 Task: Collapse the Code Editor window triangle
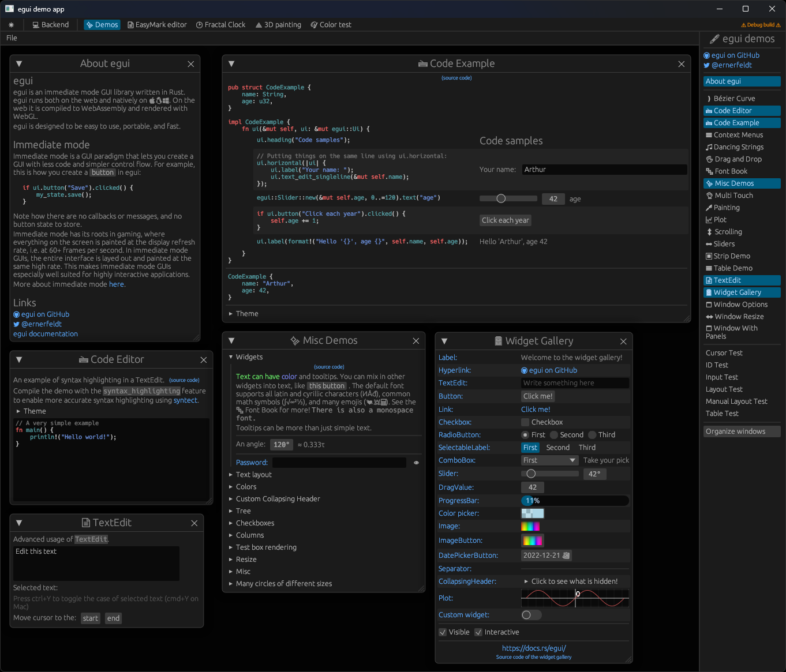19,360
